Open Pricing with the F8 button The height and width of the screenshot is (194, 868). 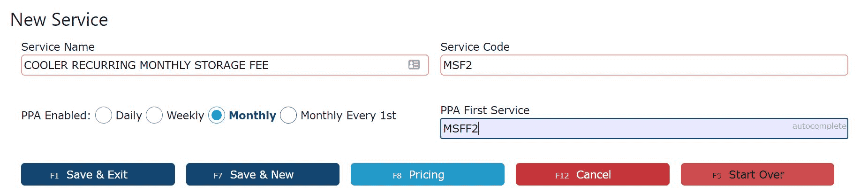pos(428,174)
